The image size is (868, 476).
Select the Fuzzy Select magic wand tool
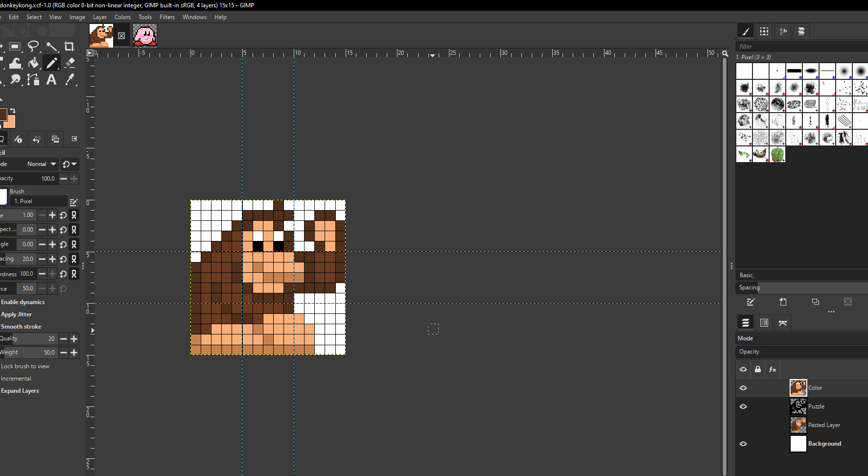pos(52,47)
